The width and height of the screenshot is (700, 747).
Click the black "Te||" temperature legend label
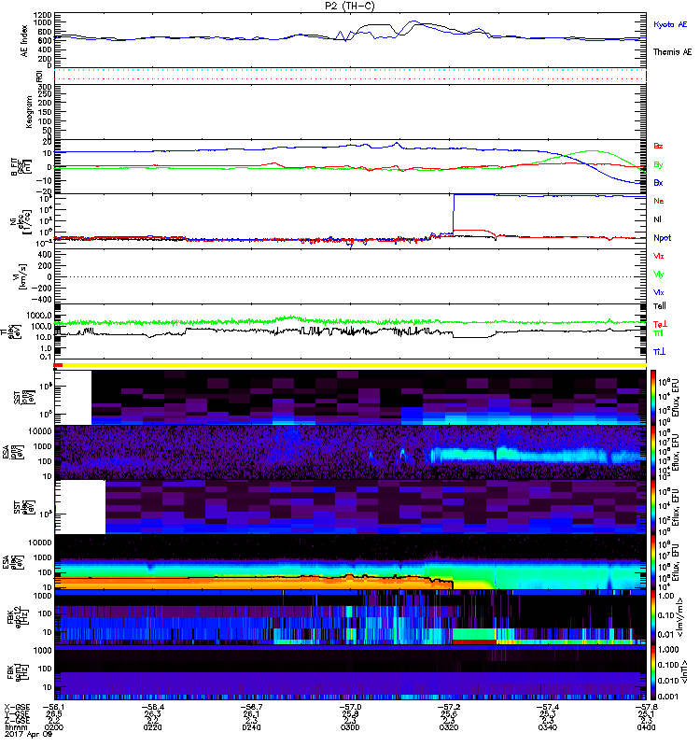click(x=660, y=306)
